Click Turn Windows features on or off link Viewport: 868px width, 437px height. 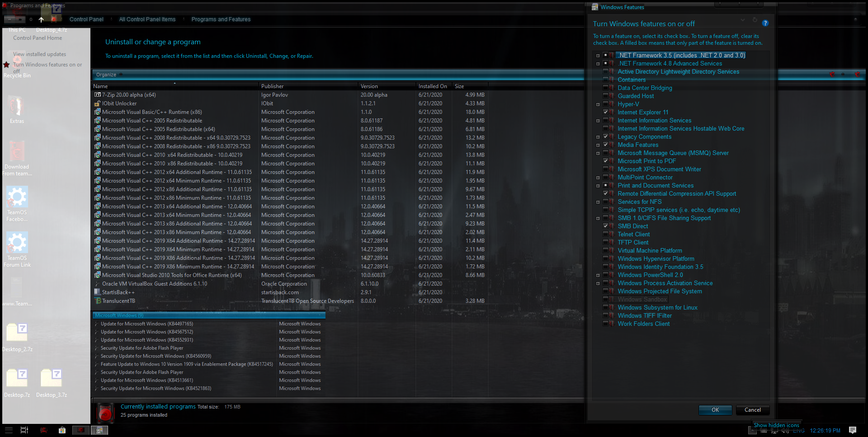pos(47,68)
